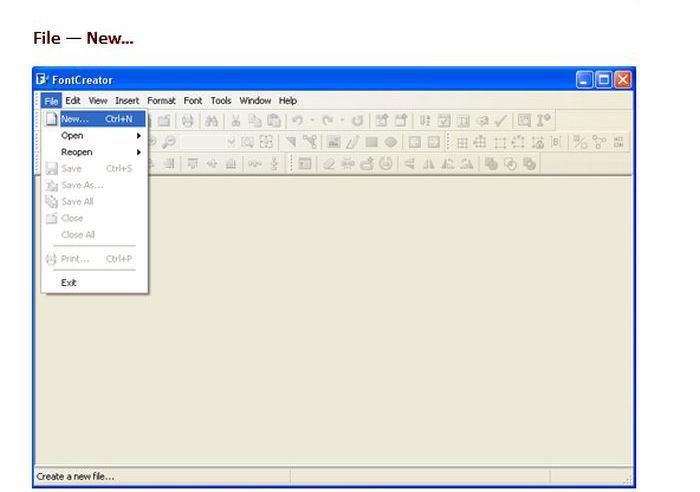Screen dimensions: 700x492
Task: Open the Font menu
Action: point(192,101)
